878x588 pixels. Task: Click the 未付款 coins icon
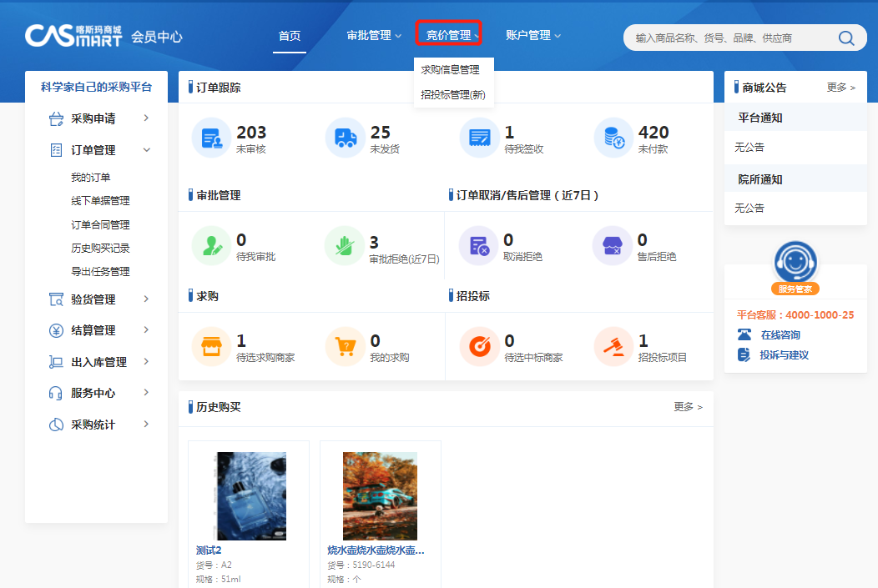click(613, 138)
